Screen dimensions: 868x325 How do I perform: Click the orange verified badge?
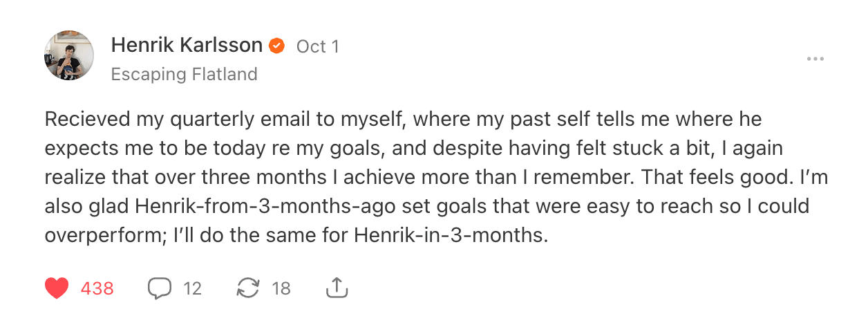click(x=276, y=46)
